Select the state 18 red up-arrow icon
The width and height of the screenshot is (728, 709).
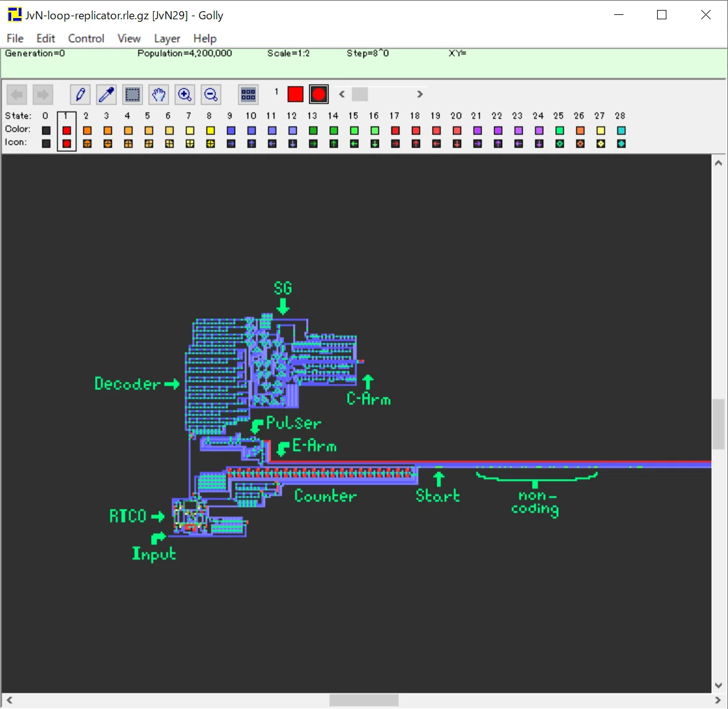(416, 144)
